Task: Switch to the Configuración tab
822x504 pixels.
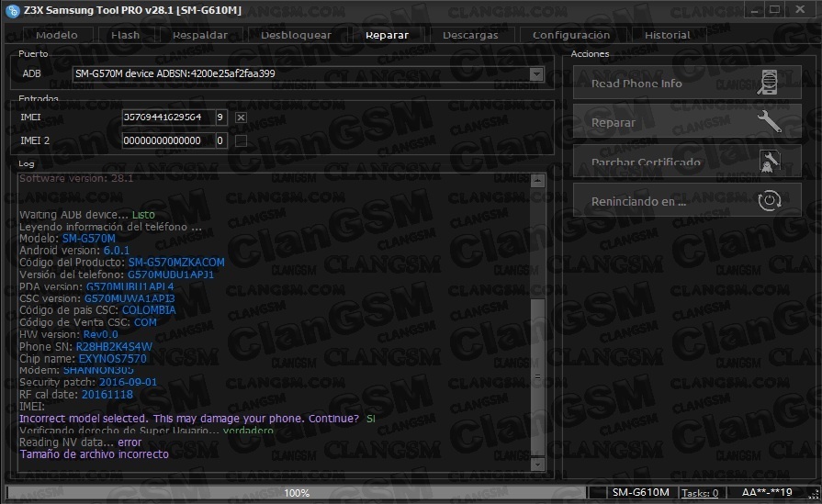Action: click(x=571, y=35)
